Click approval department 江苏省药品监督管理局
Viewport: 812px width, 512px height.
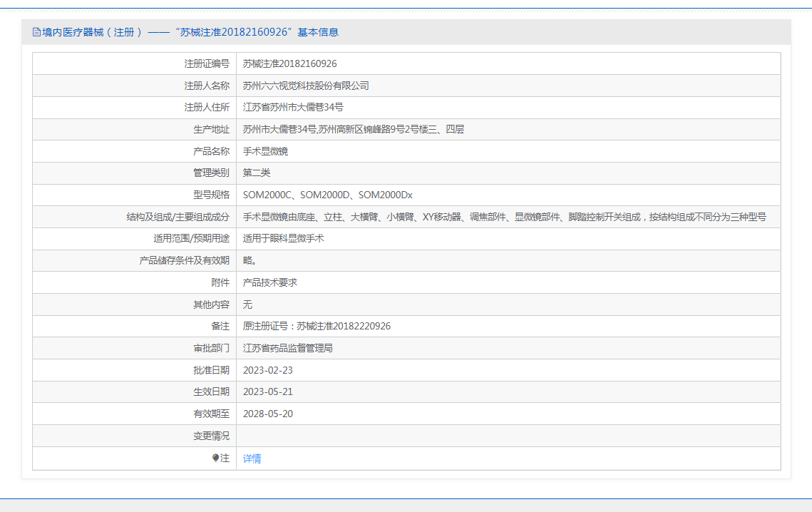point(288,348)
